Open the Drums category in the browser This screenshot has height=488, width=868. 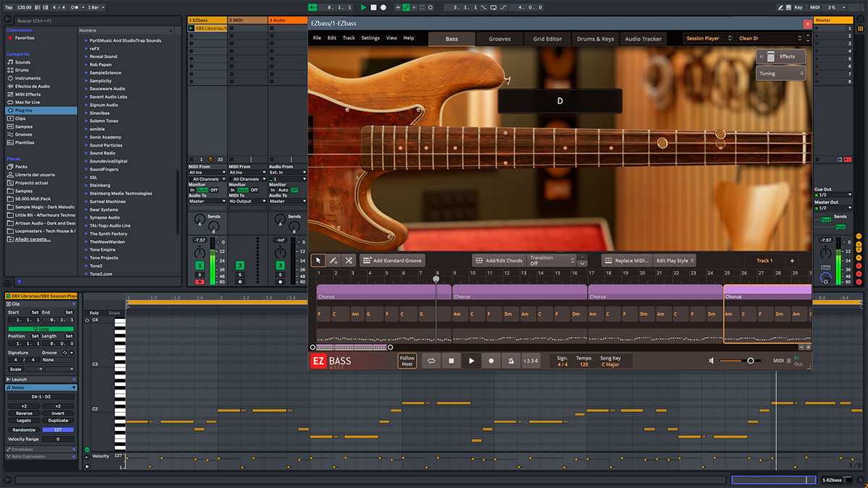coord(22,70)
